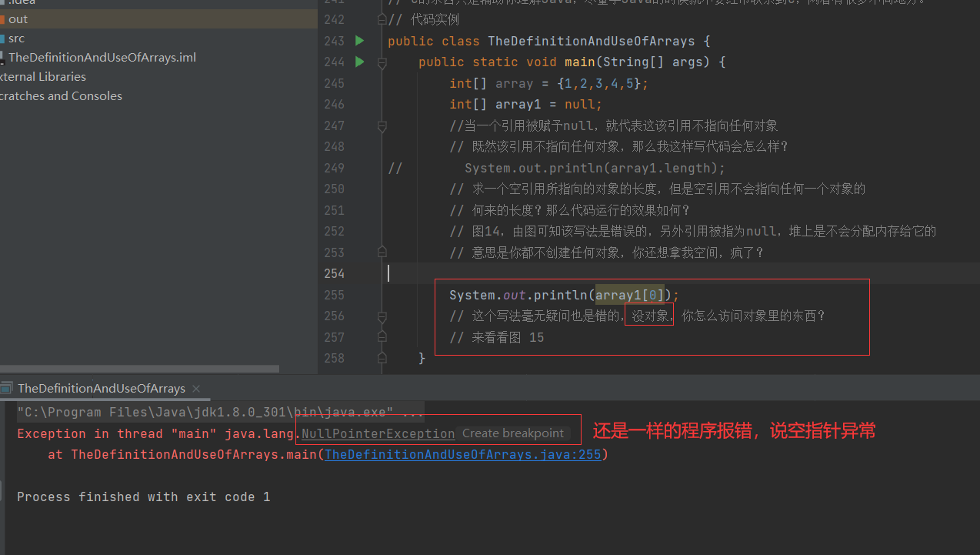Close the TheDefinitionAndUseOfArrays run tab
Image resolution: width=980 pixels, height=555 pixels.
(x=195, y=389)
